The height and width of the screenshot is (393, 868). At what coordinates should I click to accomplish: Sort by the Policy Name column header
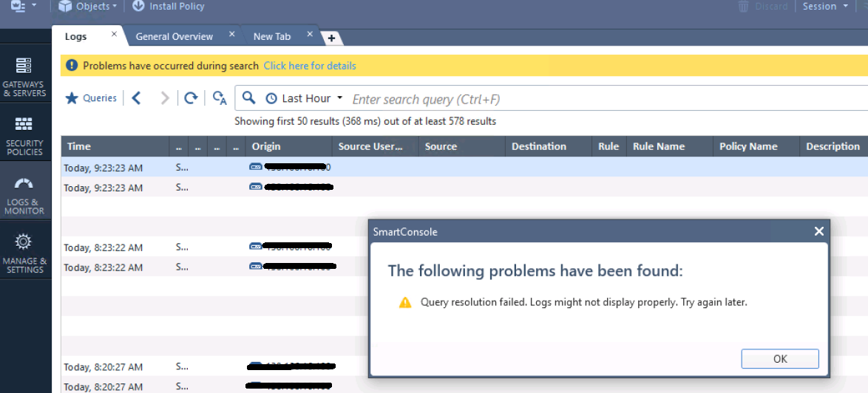(x=756, y=146)
